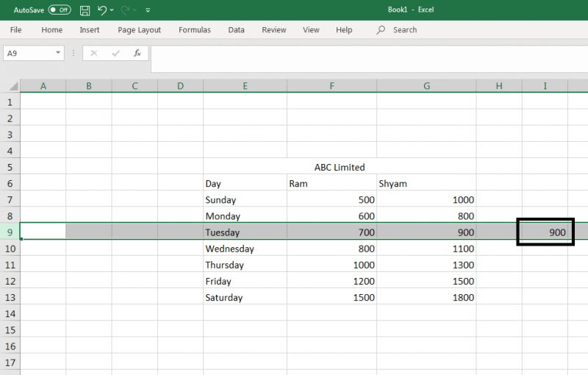The width and height of the screenshot is (588, 375).
Task: Open the Review ribbon tab
Action: (273, 29)
